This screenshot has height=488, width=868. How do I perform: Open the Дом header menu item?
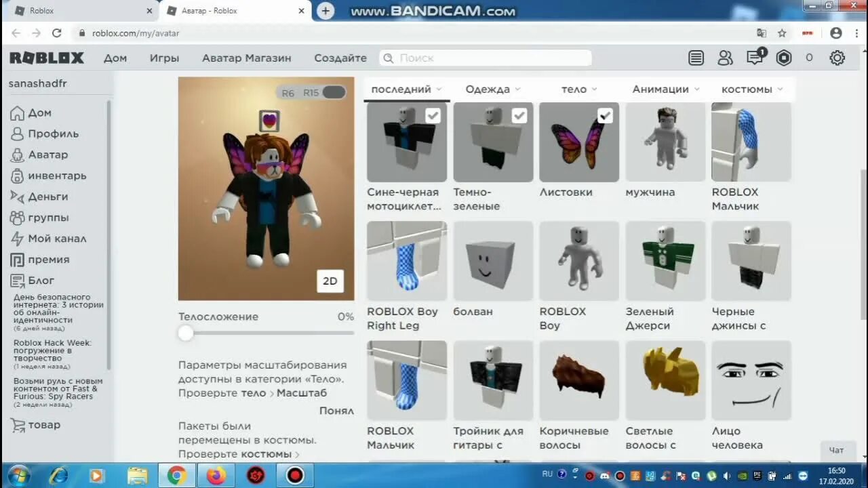click(115, 58)
